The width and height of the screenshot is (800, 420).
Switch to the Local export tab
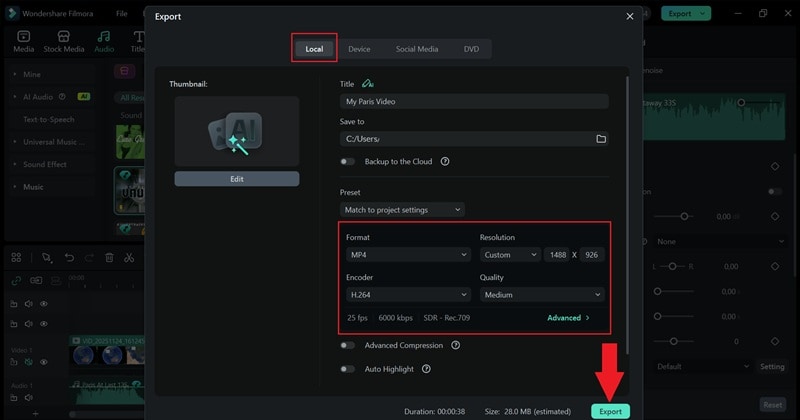[x=314, y=49]
